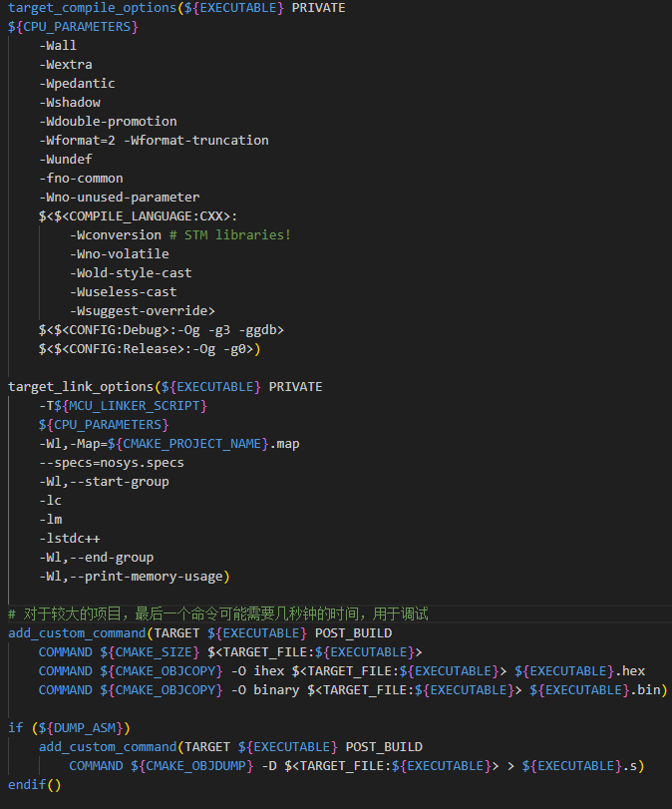The height and width of the screenshot is (809, 672).
Task: Click the 'ihex' output format word
Action: pyautogui.click(x=268, y=671)
